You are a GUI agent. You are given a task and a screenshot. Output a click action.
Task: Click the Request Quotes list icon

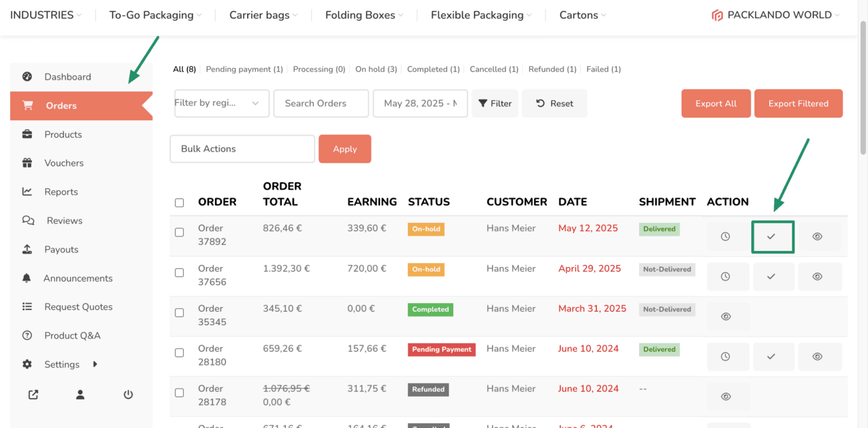click(27, 306)
